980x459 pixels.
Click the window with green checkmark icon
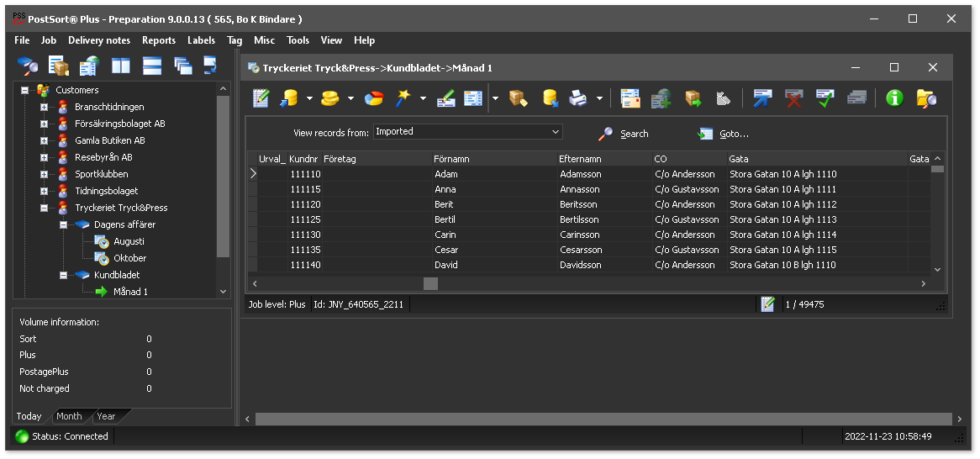[825, 98]
